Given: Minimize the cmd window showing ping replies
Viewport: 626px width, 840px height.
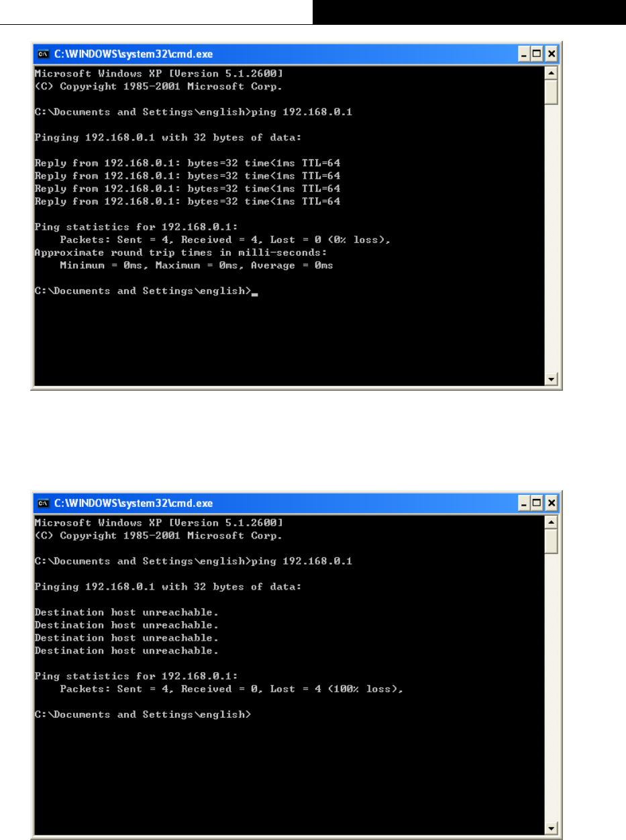Looking at the screenshot, I should (525, 53).
